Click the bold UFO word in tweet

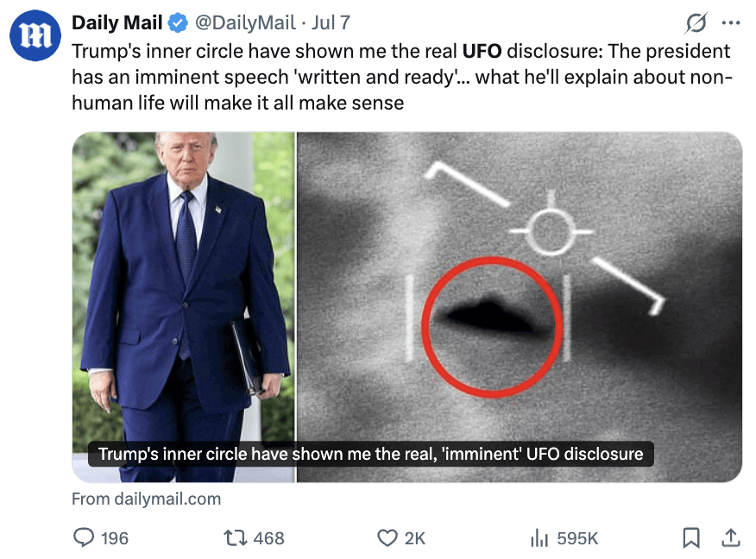click(x=482, y=51)
